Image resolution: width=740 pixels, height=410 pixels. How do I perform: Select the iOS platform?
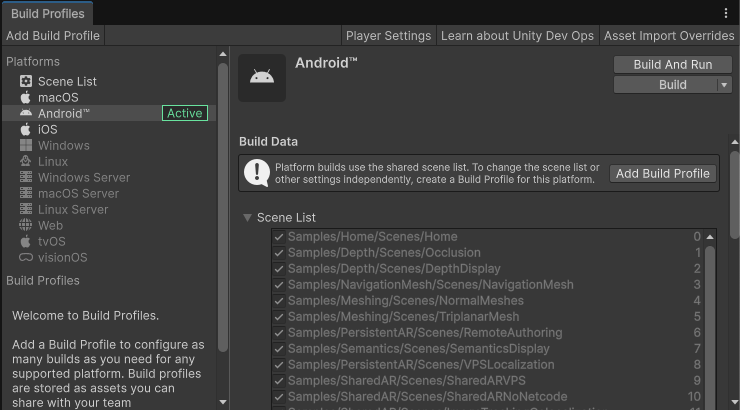[x=109, y=129]
